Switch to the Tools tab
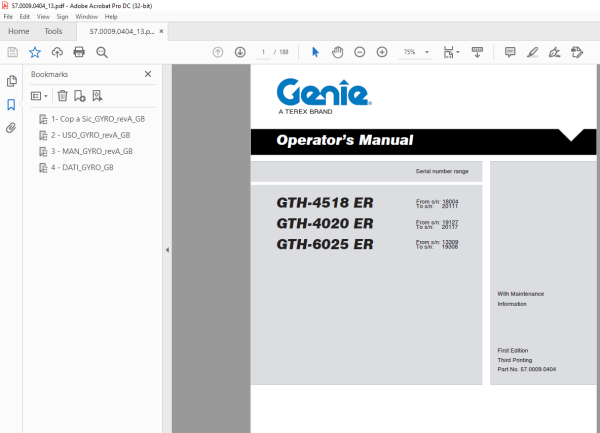This screenshot has height=433, width=600. [53, 31]
